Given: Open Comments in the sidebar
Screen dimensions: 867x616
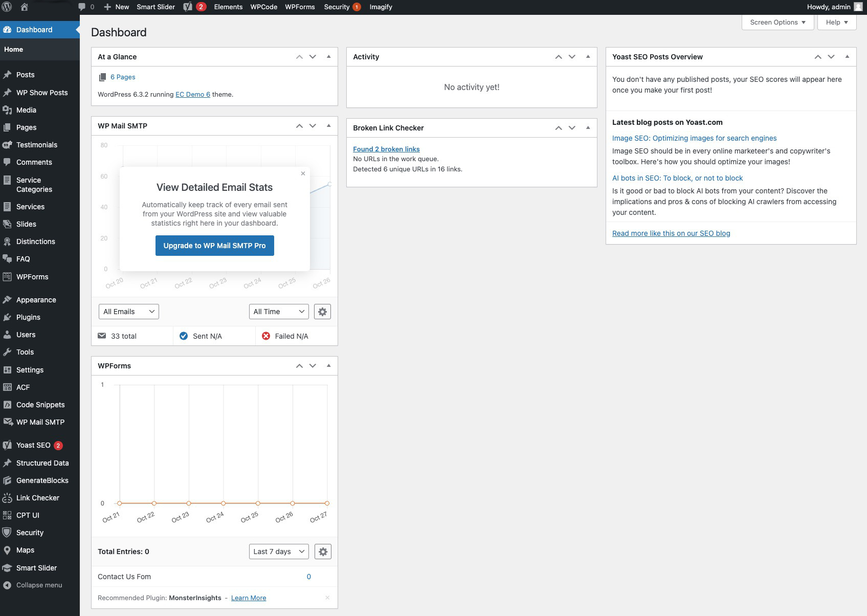Looking at the screenshot, I should click(40, 162).
